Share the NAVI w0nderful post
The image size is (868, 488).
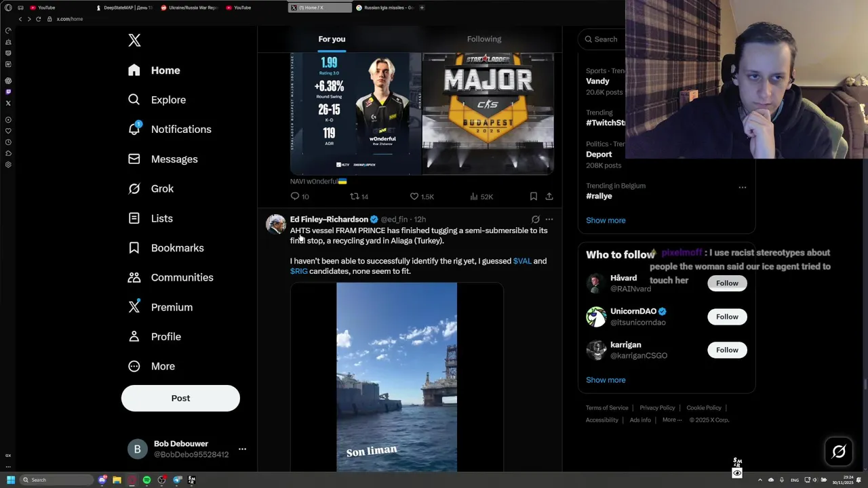tap(549, 197)
